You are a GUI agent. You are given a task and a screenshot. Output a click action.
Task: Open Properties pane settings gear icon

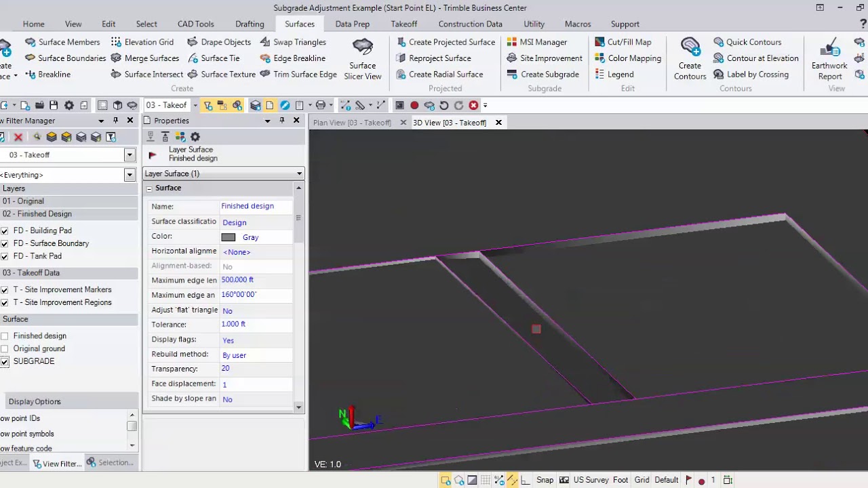(x=195, y=137)
